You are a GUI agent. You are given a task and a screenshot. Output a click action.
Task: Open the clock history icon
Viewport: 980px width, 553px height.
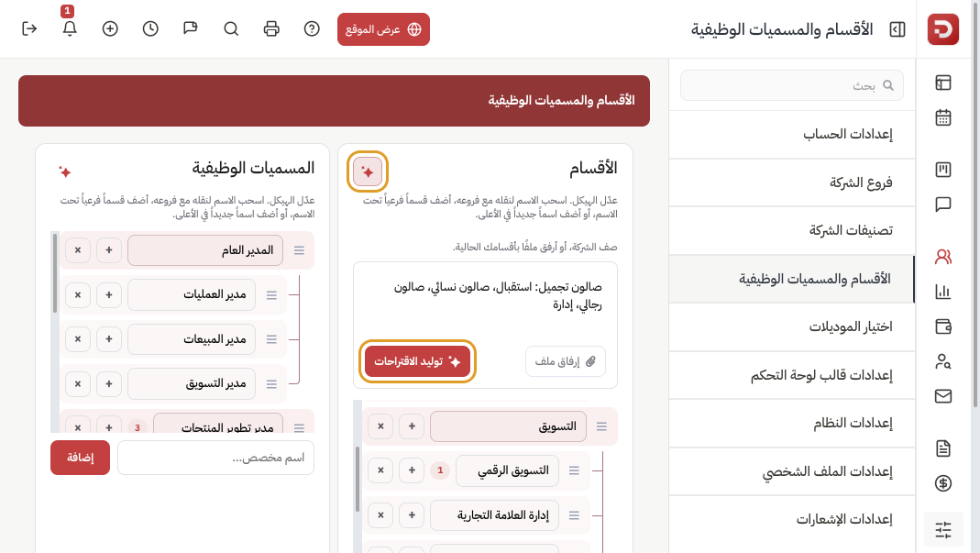150,28
